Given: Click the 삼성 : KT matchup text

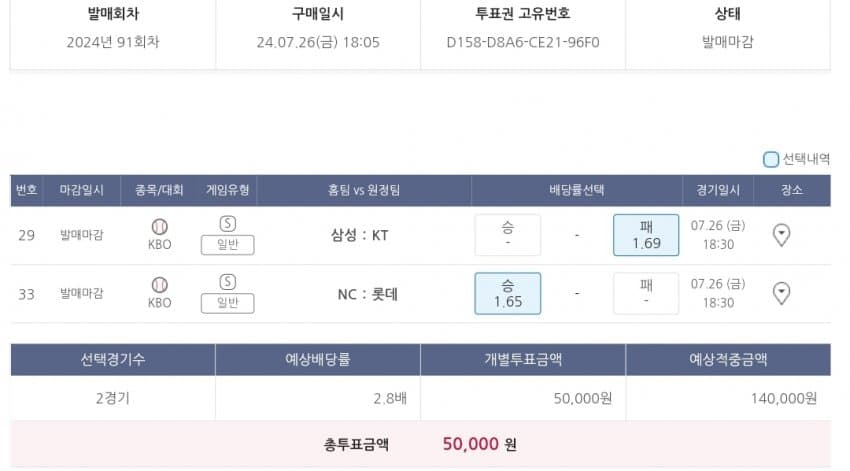Looking at the screenshot, I should point(360,236).
